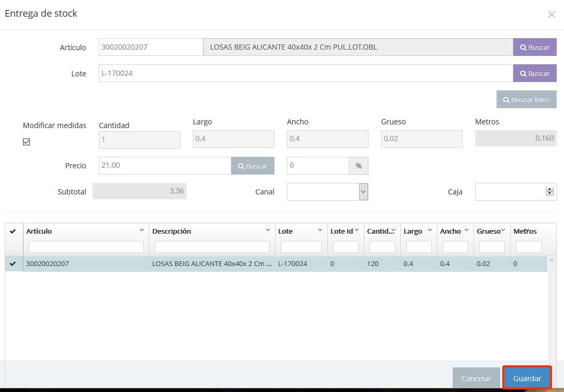
Task: Open Largo column filter menu
Action: click(430, 230)
